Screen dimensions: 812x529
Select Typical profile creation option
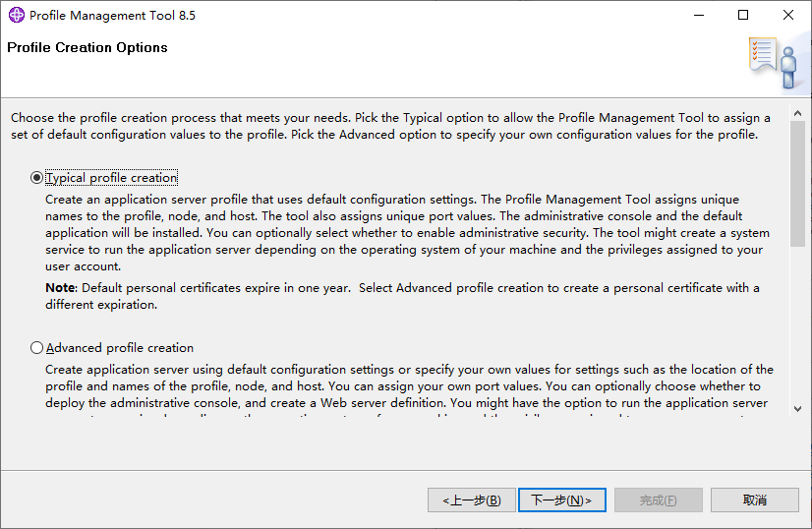coord(37,178)
